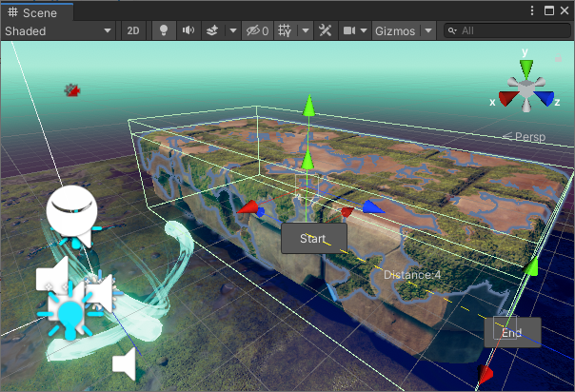Open the Gizmos menu
575x392 pixels.
point(395,30)
